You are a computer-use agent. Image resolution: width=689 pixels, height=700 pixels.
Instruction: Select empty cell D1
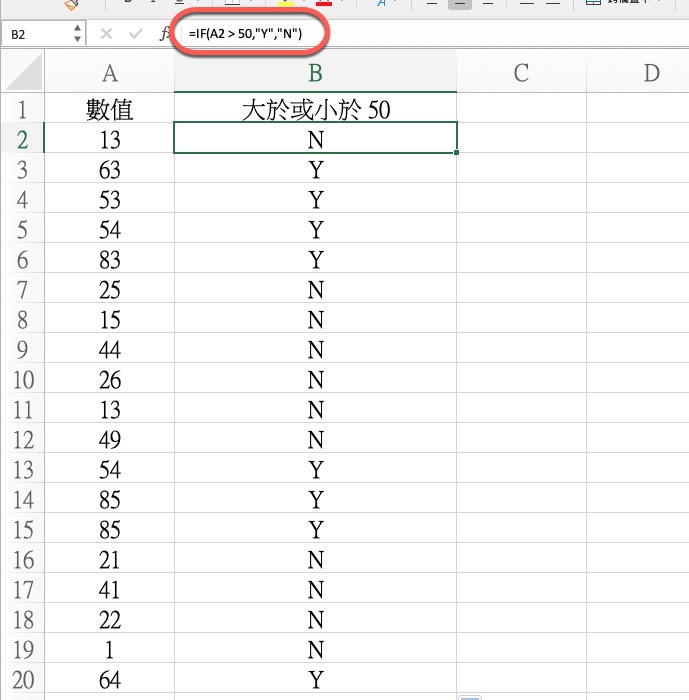tap(638, 108)
